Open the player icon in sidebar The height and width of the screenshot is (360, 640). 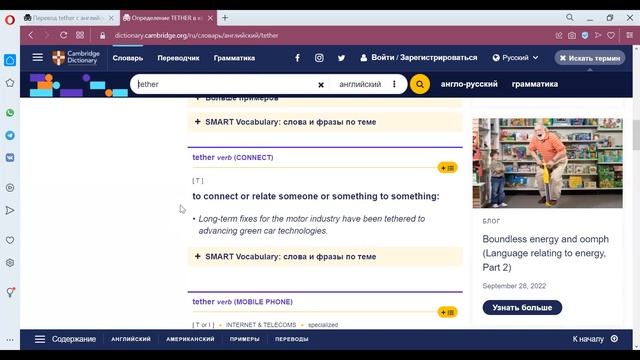(x=10, y=188)
